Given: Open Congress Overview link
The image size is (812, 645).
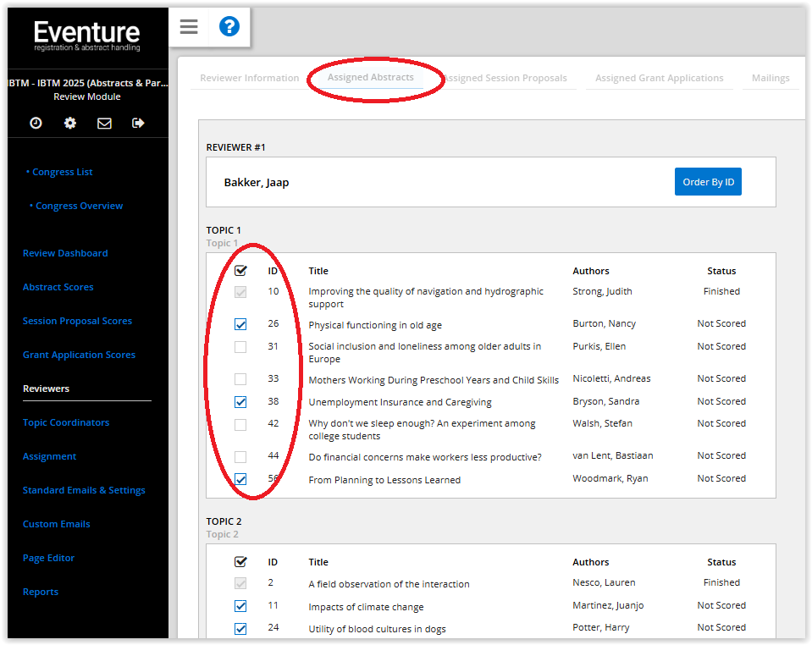Looking at the screenshot, I should point(80,206).
